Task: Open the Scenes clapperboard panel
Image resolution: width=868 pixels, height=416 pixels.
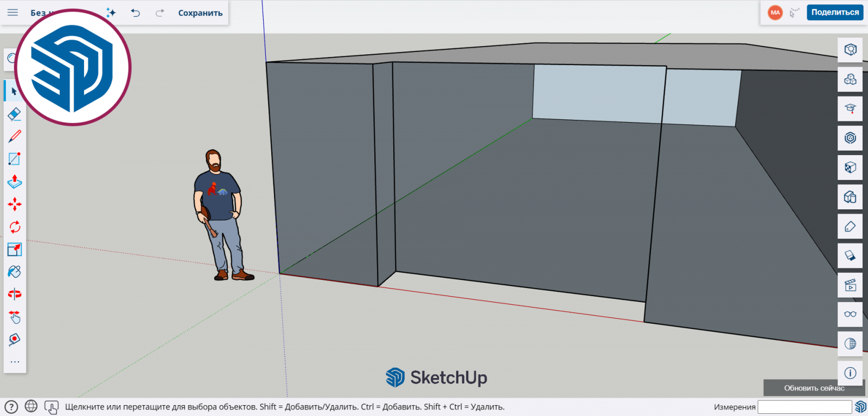Action: 850,285
